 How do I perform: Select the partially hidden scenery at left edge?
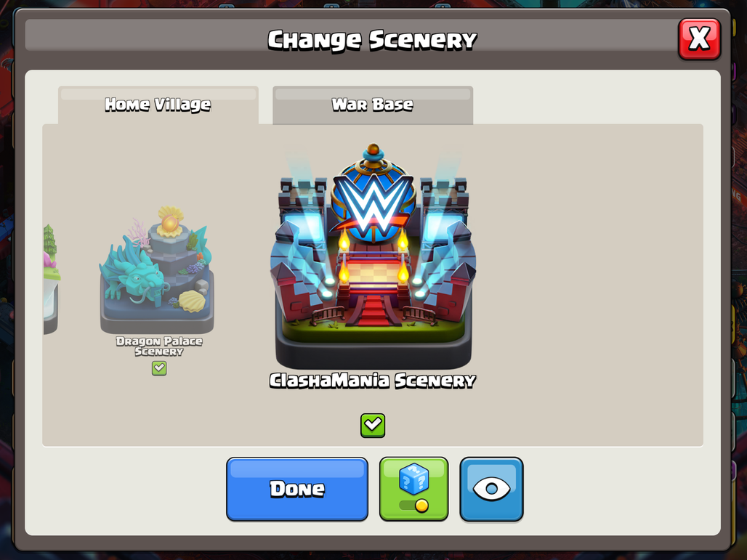click(x=50, y=279)
